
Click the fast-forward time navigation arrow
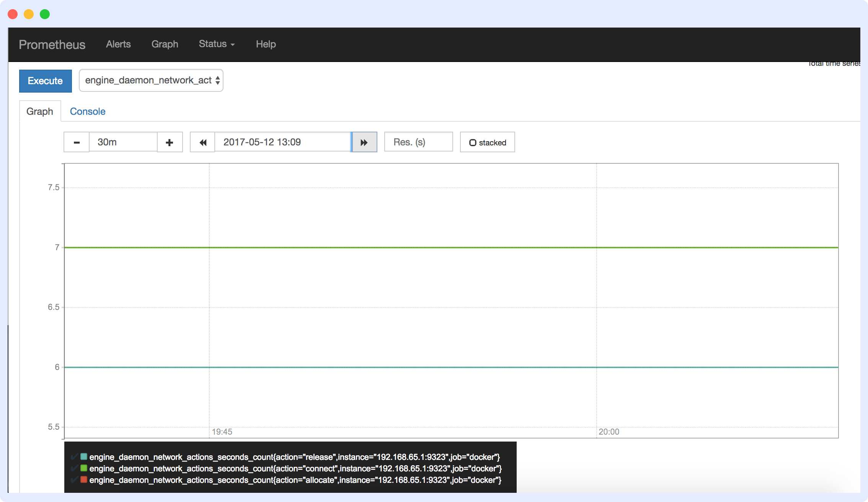(364, 142)
